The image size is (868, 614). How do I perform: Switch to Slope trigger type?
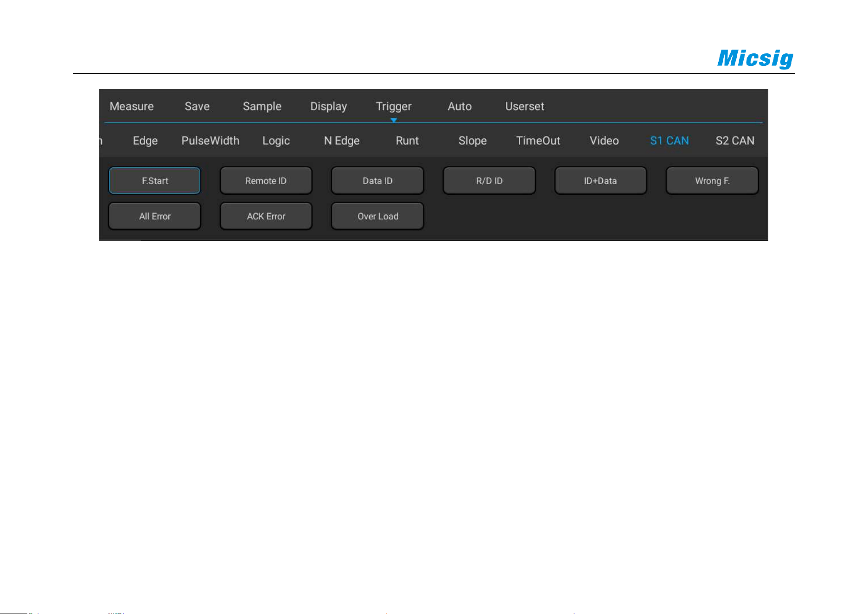[472, 141]
